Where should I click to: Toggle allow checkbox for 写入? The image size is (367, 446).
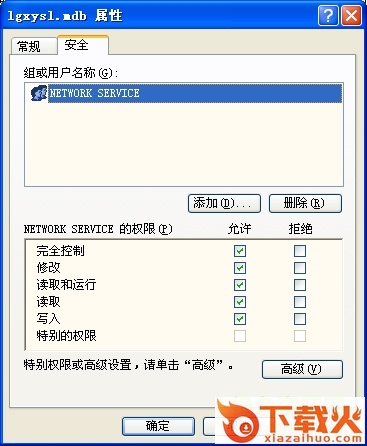[240, 319]
